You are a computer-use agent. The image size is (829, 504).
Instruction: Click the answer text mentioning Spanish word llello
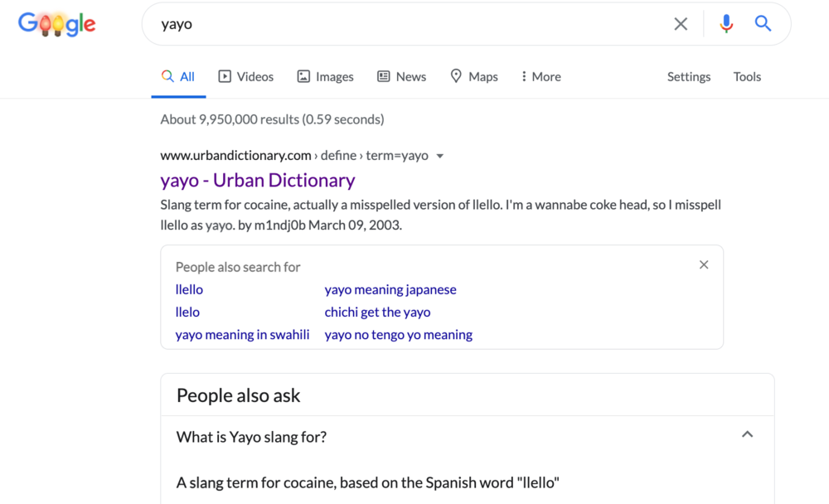point(367,482)
